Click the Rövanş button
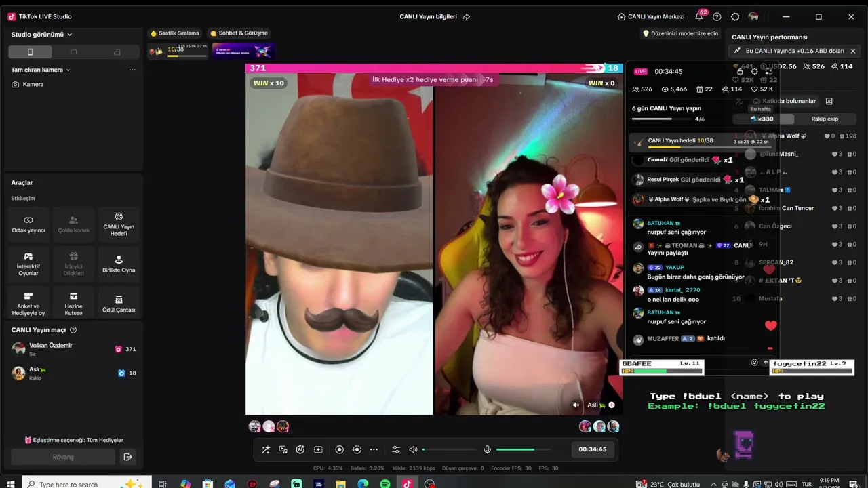868x488 pixels. coord(63,457)
